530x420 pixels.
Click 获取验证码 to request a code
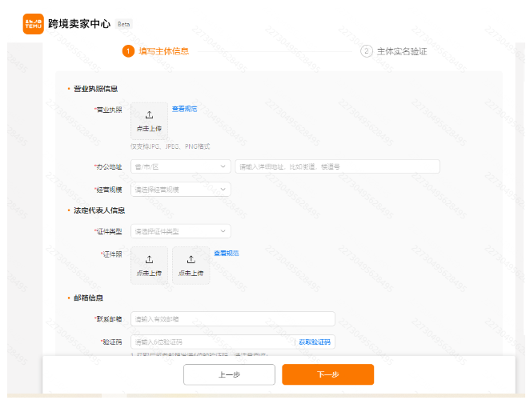tap(315, 342)
